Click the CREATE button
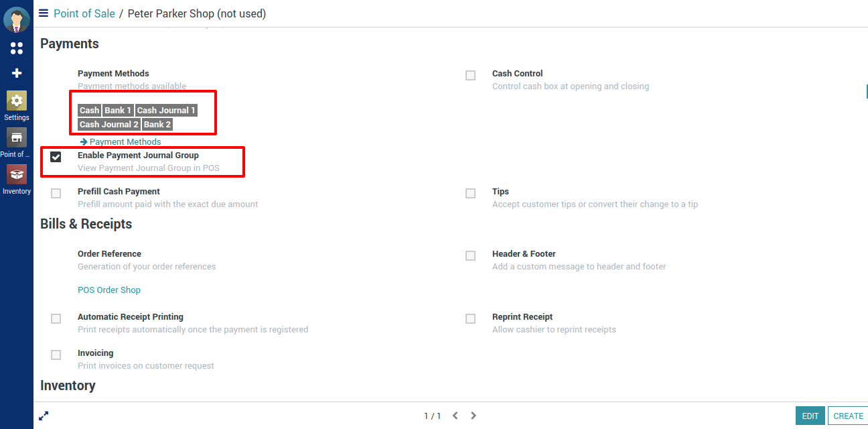 pyautogui.click(x=848, y=416)
